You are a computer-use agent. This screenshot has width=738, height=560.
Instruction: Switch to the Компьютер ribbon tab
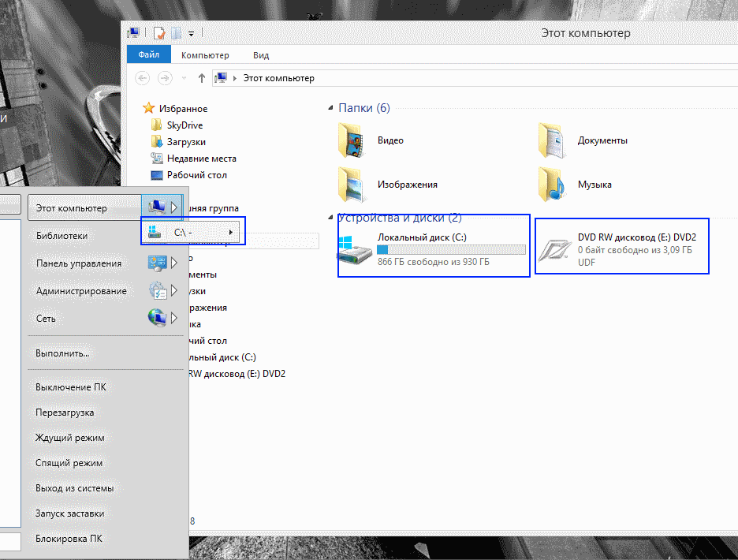[205, 55]
